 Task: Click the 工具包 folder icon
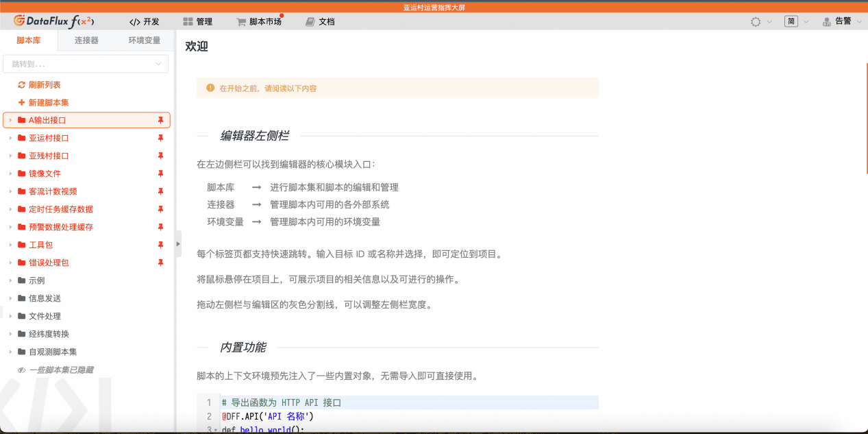[x=22, y=245]
